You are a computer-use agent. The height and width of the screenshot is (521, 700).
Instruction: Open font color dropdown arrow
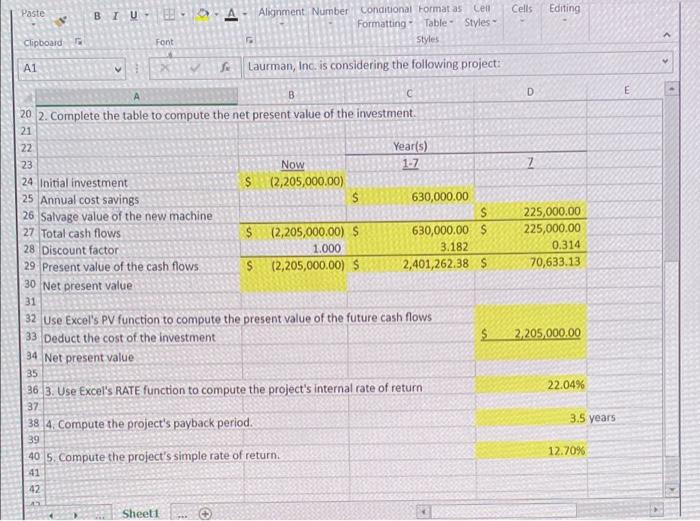click(244, 15)
